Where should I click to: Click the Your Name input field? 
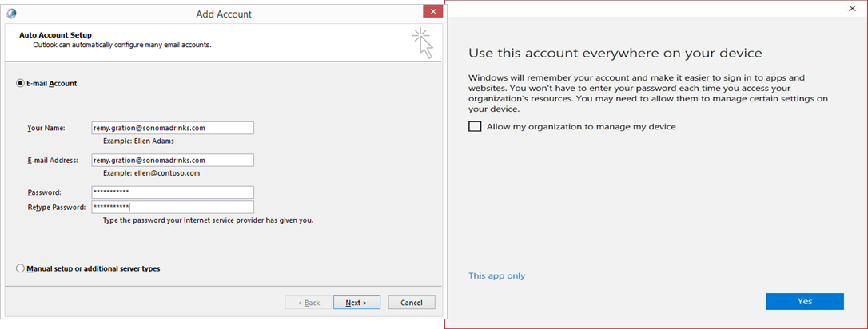[x=173, y=128]
